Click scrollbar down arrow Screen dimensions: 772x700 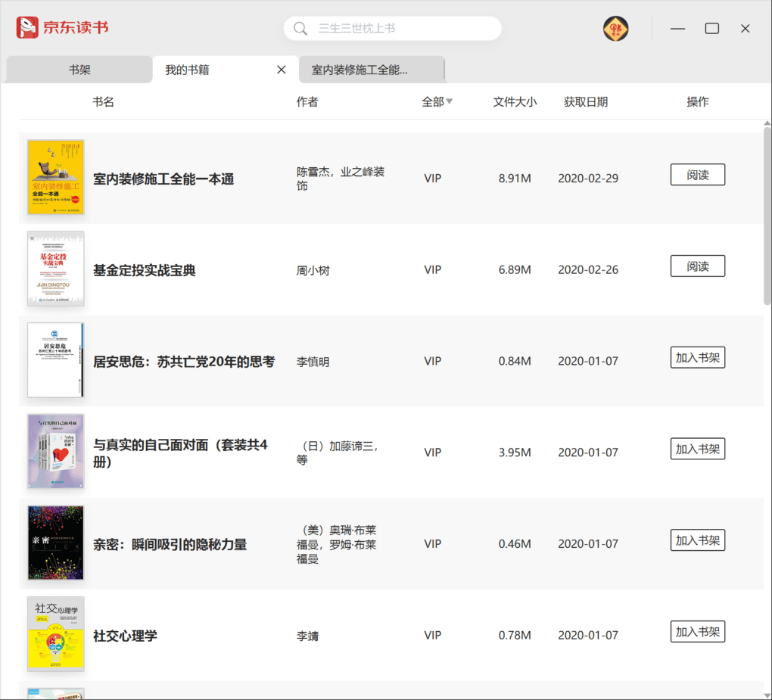tap(767, 695)
